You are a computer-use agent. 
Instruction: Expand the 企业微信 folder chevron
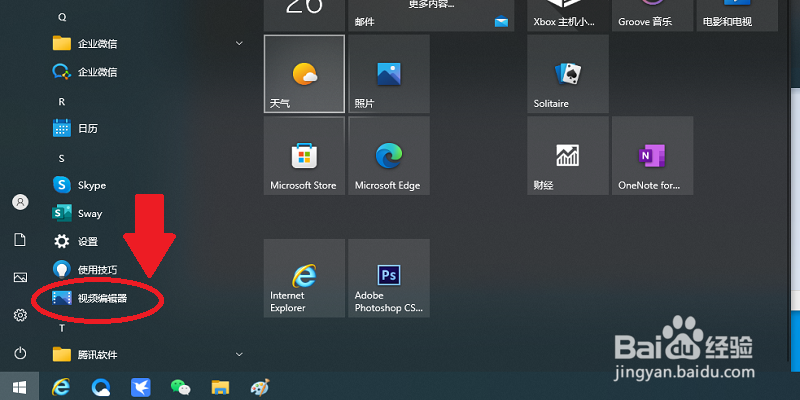(x=239, y=43)
